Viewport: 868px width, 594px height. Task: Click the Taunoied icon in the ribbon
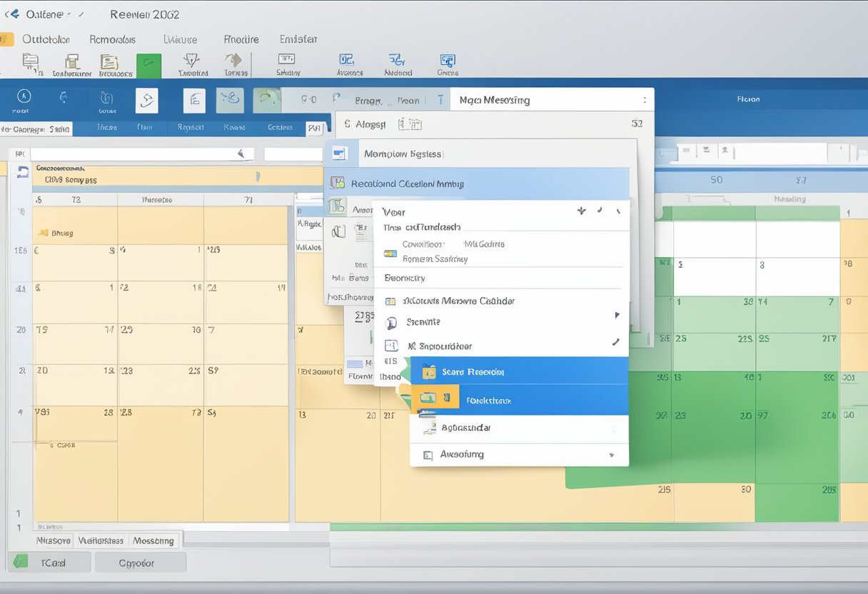[193, 64]
